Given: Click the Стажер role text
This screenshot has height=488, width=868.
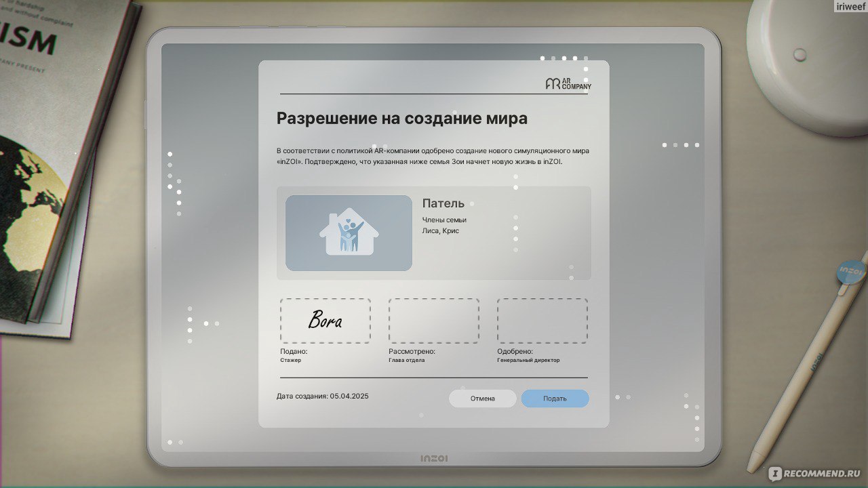Looking at the screenshot, I should click(x=290, y=361).
